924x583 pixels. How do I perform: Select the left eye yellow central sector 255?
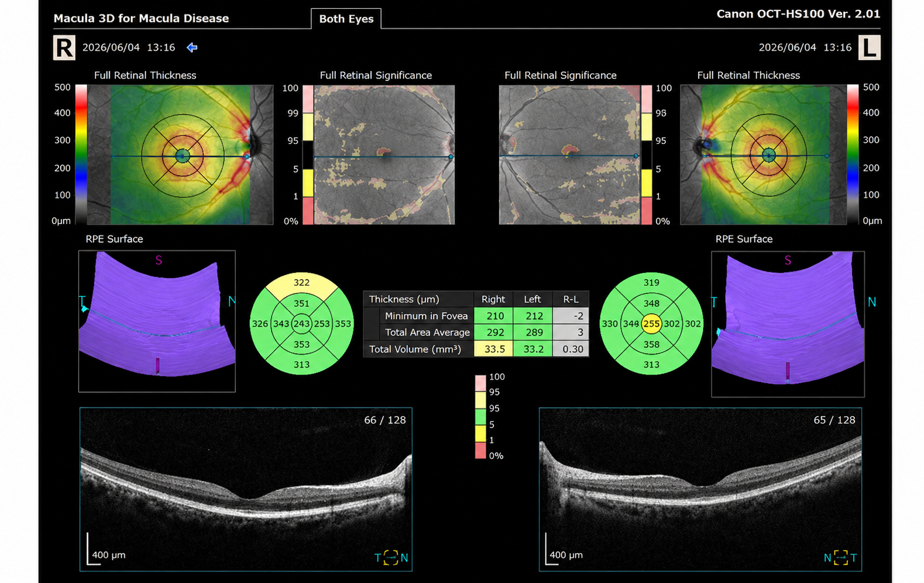[x=651, y=324]
